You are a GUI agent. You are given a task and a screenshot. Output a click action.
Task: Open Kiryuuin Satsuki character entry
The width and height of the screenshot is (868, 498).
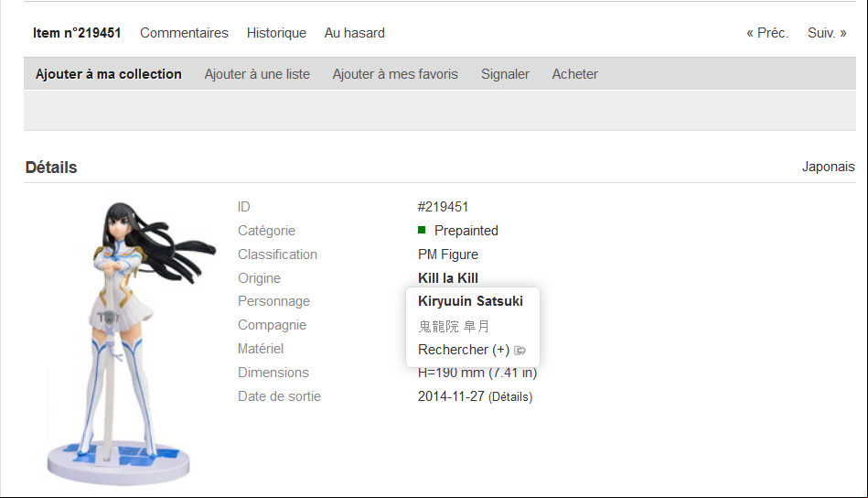[470, 301]
